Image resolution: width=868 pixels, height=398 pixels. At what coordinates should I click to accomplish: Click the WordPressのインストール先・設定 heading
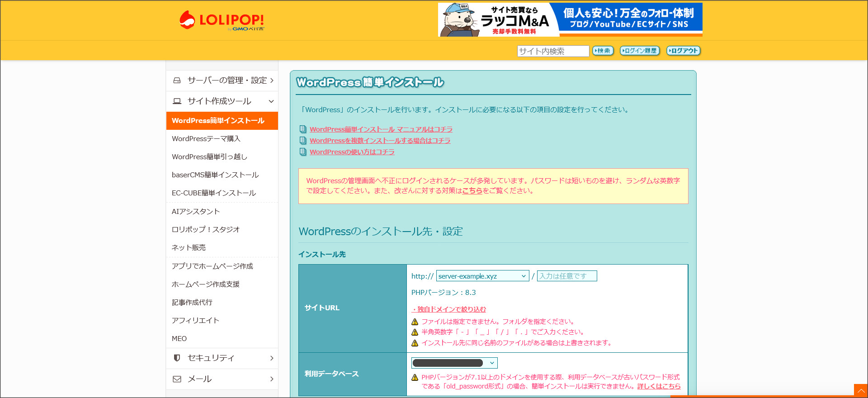point(381,232)
